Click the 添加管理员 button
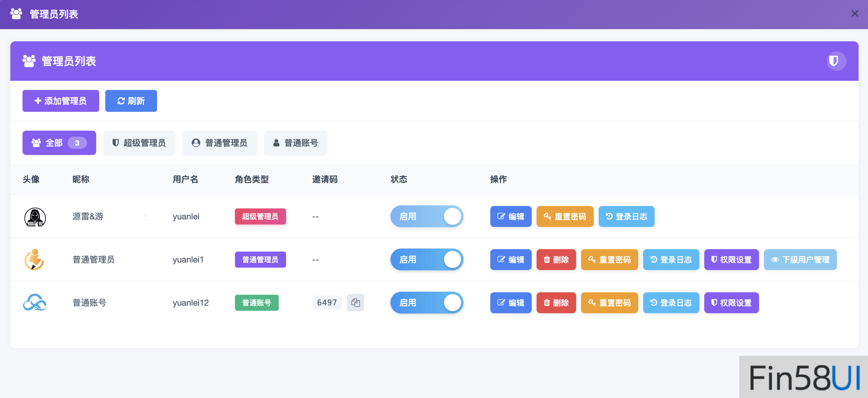This screenshot has width=868, height=398. pyautogui.click(x=61, y=101)
